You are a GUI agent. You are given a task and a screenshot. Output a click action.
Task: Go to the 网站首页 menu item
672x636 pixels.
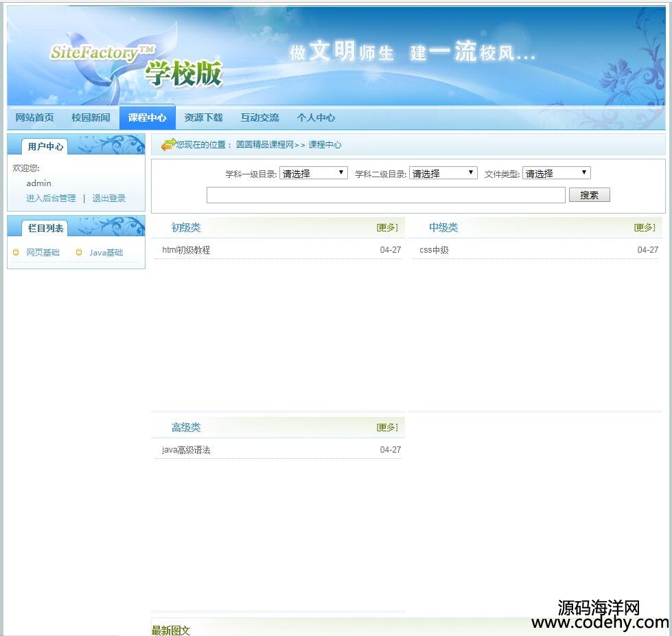coord(35,117)
